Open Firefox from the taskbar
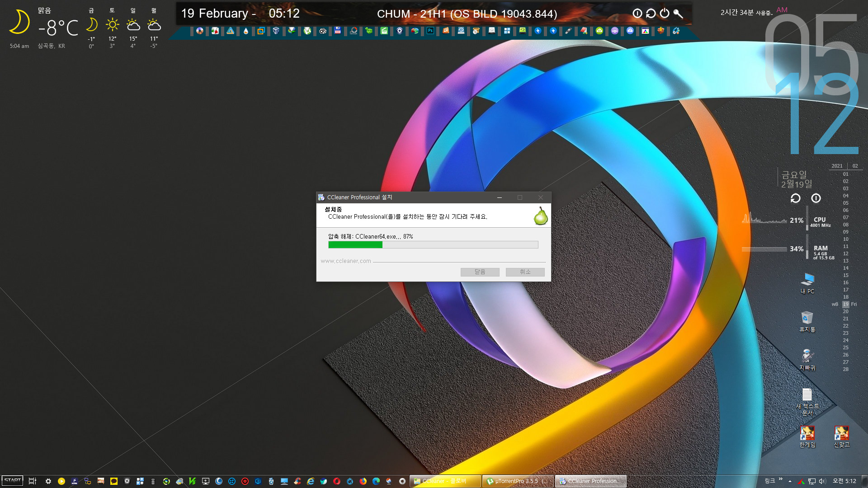868x488 pixels. point(363,481)
